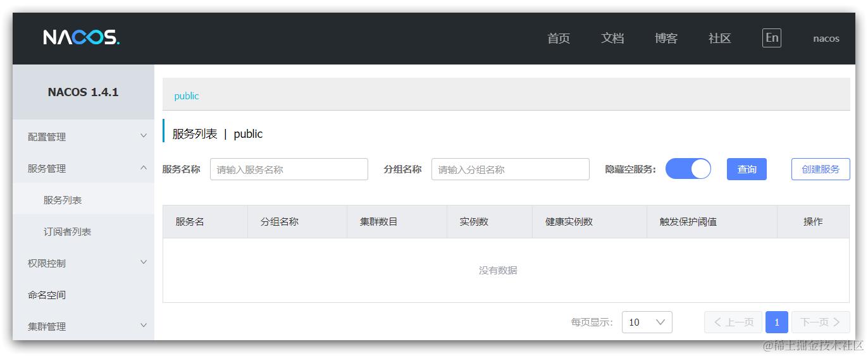Expand the 权限控制 menu chevron

tap(144, 262)
